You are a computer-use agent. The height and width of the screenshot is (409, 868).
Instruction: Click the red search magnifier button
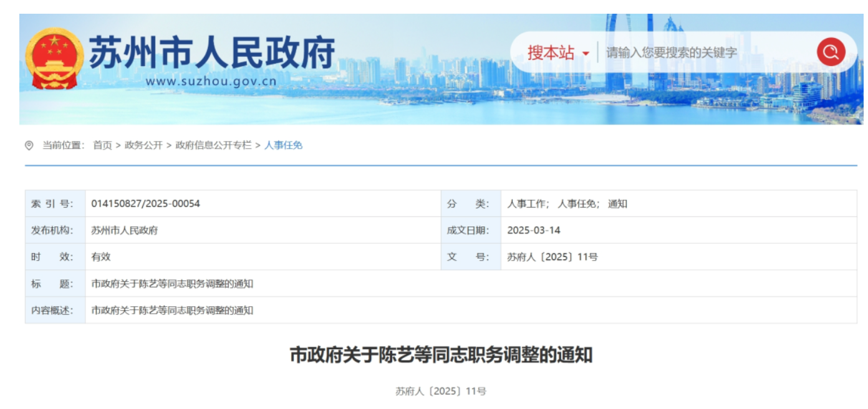(x=831, y=52)
